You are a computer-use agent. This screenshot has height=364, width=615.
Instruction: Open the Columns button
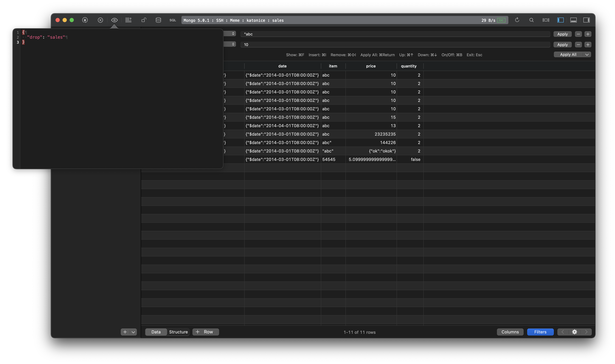510,332
